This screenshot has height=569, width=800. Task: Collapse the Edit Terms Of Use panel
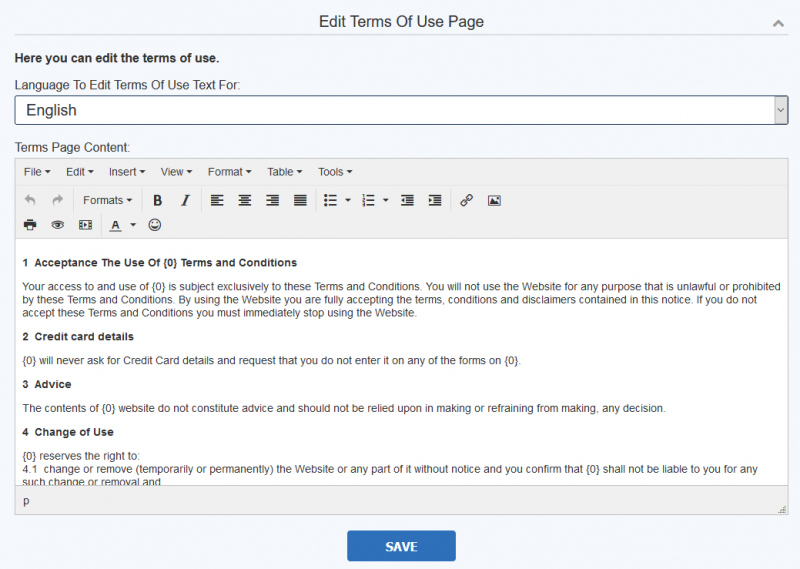(778, 23)
